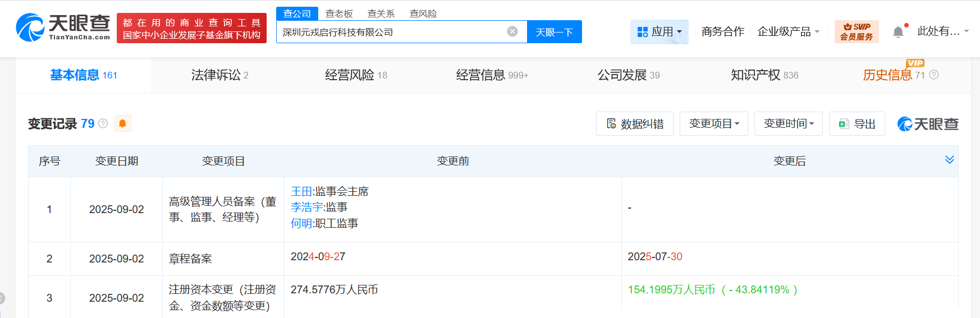980x318 pixels.
Task: Switch to the 知识产权 tab
Action: tap(764, 75)
